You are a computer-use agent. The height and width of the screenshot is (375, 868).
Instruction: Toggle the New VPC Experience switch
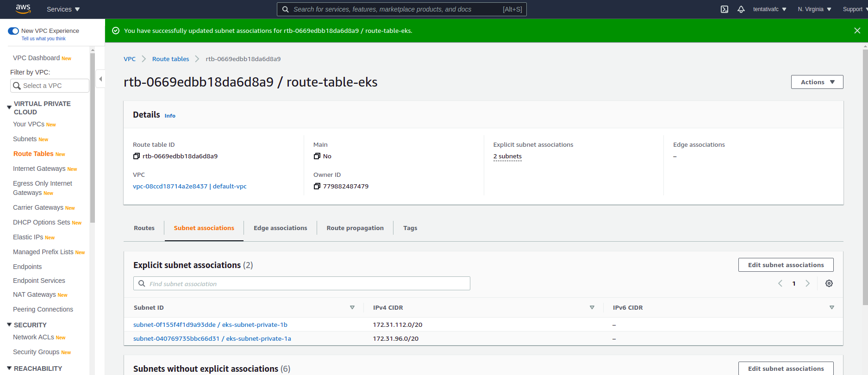(x=13, y=31)
